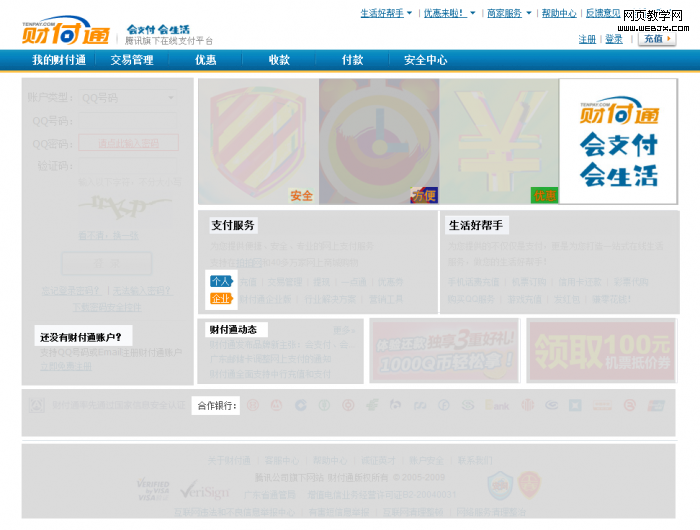Switch to the 交易管理 navigation tab

[132, 60]
